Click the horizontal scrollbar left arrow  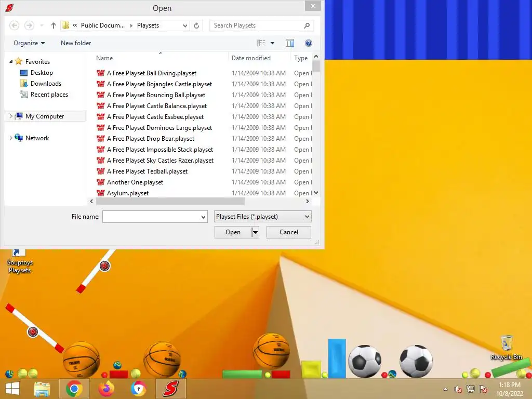91,201
